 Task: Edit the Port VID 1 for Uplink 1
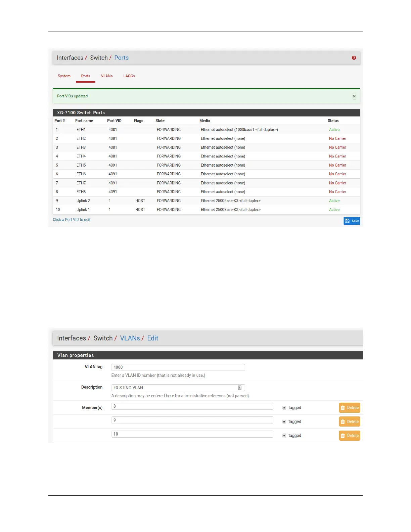[x=109, y=210]
